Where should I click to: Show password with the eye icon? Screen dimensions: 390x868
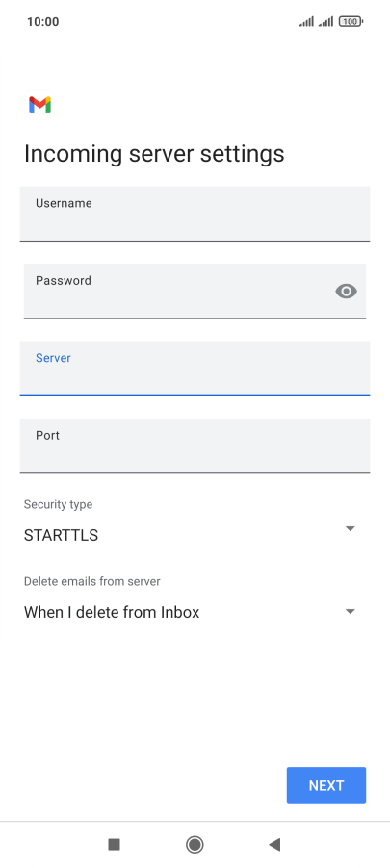[347, 292]
